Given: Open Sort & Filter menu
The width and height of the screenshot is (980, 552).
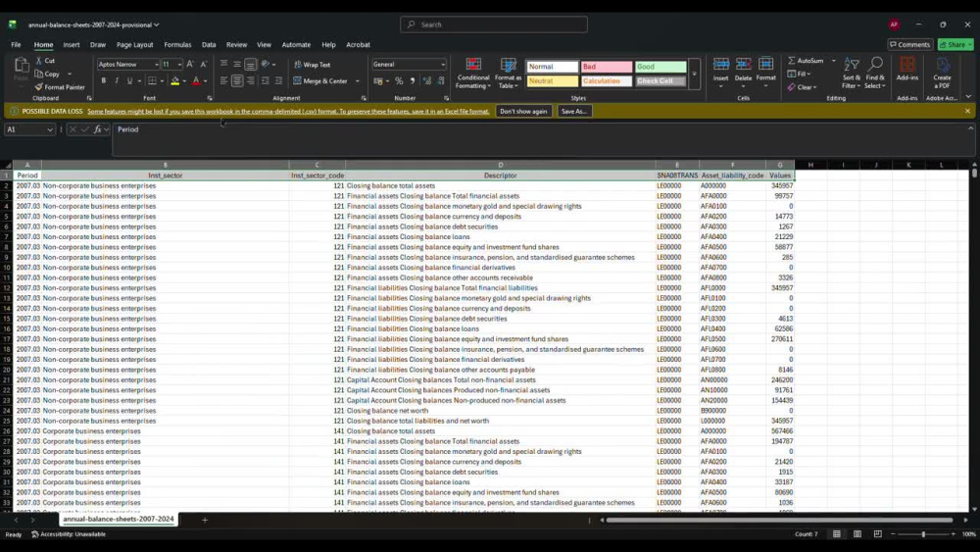Looking at the screenshot, I should pos(852,74).
